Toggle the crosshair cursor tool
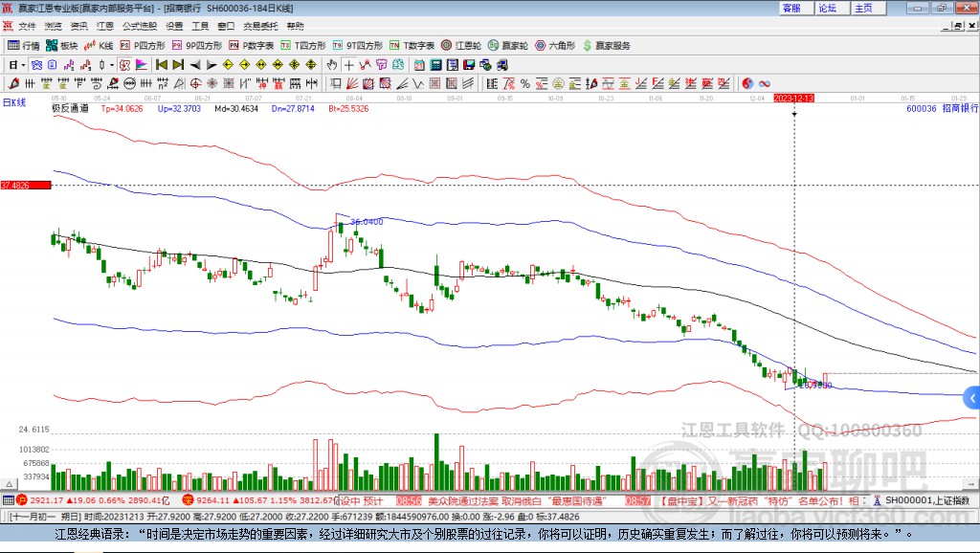The width and height of the screenshot is (980, 553). (x=349, y=65)
